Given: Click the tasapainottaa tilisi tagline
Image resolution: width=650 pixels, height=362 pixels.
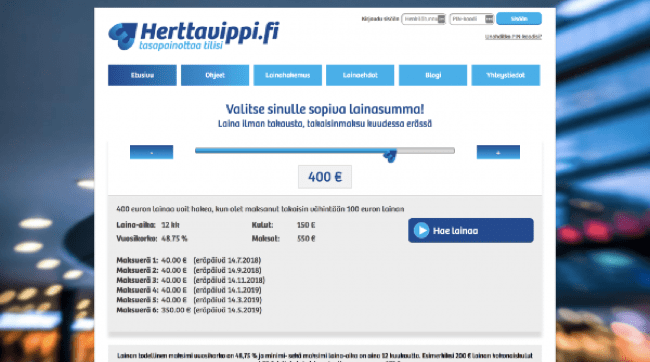Looking at the screenshot, I should 181,45.
